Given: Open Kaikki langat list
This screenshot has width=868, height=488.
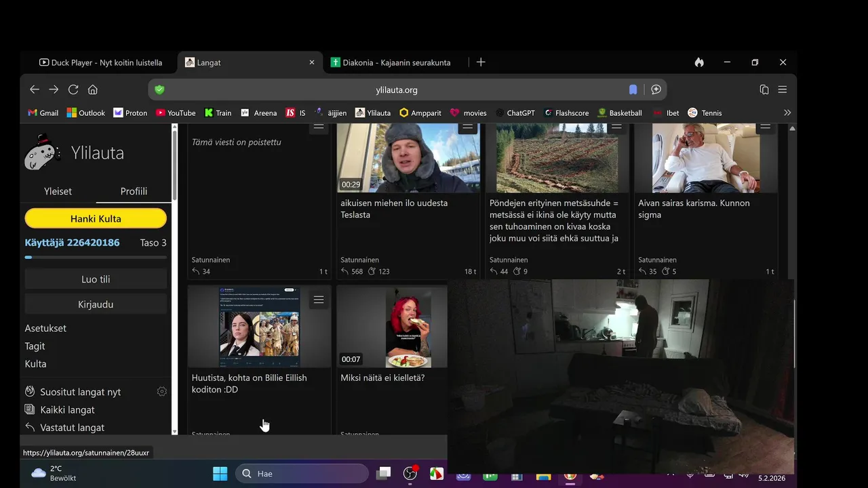Looking at the screenshot, I should [67, 410].
